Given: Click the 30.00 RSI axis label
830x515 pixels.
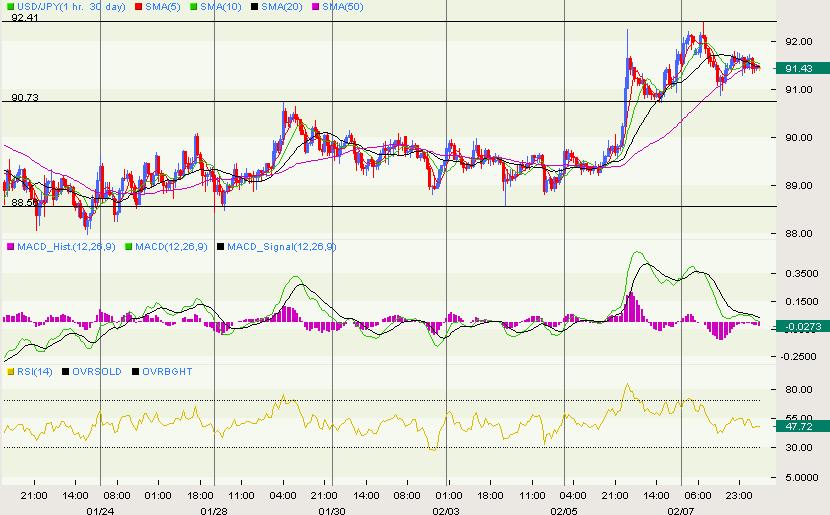Looking at the screenshot, I should [x=799, y=448].
